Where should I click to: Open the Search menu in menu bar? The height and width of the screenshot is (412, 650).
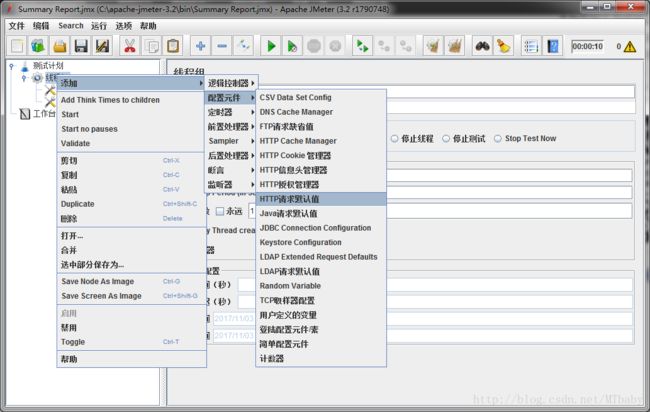coord(71,26)
